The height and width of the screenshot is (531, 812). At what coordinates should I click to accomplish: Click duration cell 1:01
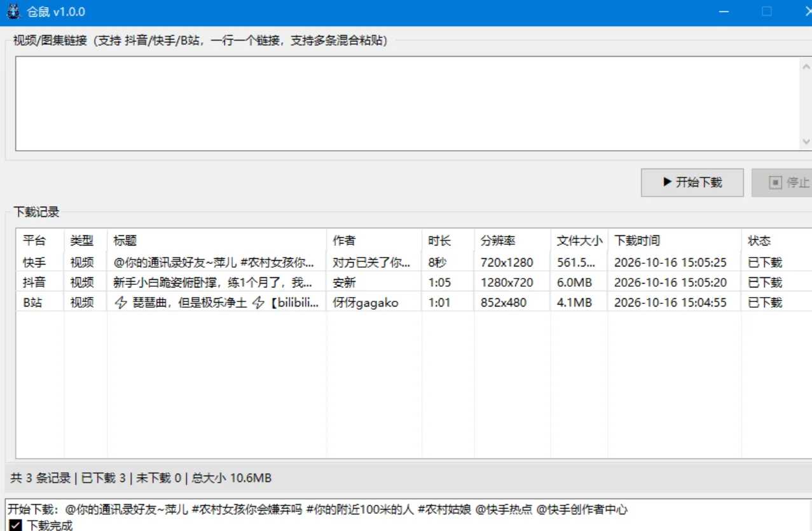coord(439,303)
